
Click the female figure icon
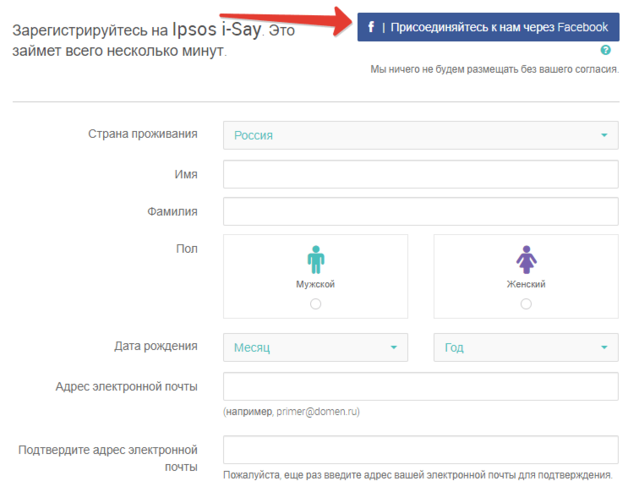526,260
